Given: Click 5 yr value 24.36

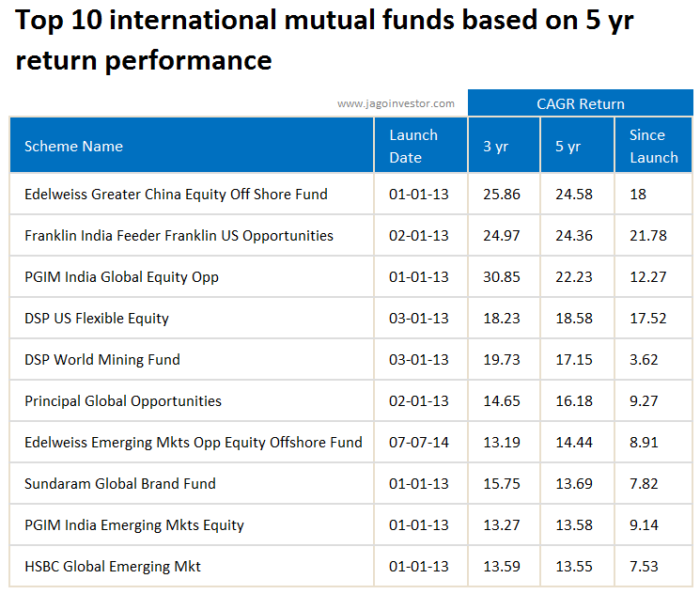Looking at the screenshot, I should (x=574, y=235).
